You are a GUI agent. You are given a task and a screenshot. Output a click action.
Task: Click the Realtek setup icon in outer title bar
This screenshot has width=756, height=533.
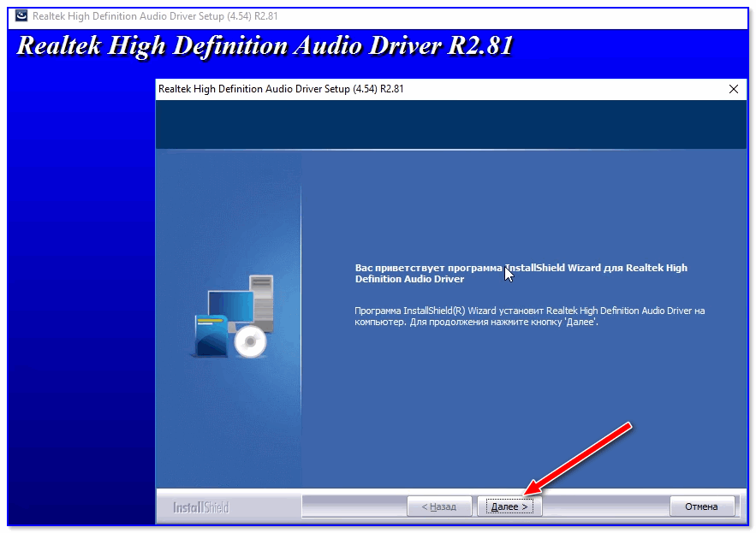tap(21, 16)
